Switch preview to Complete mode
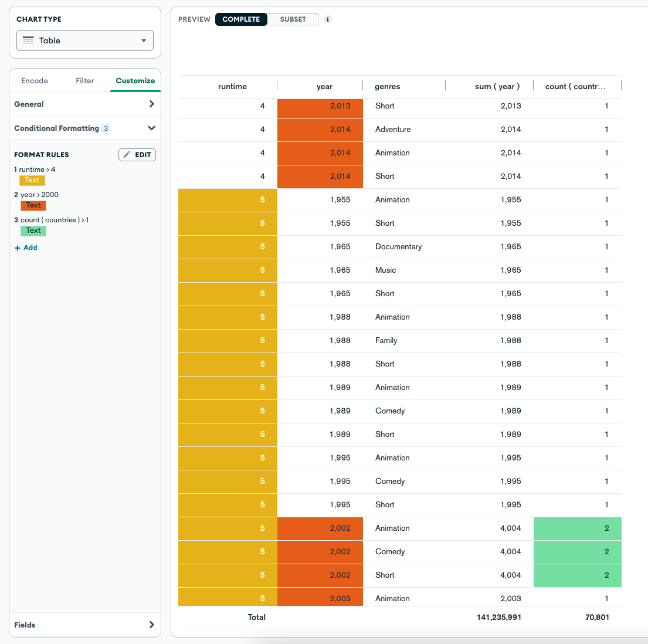The image size is (648, 644). point(241,19)
